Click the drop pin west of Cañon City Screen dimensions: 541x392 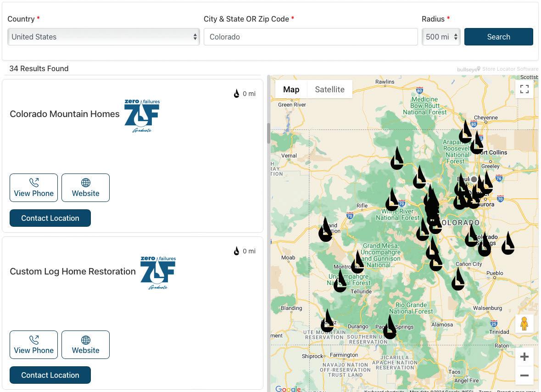tap(458, 279)
